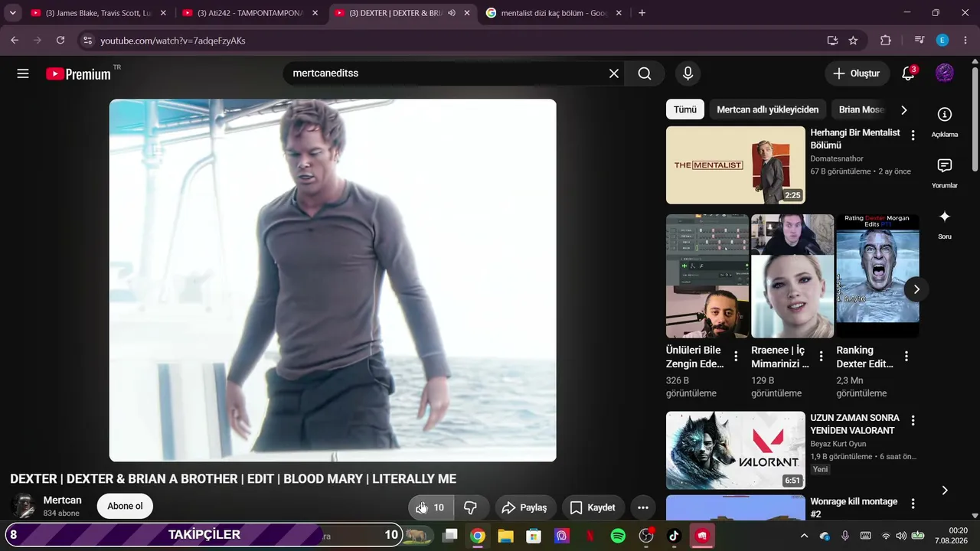Like the video with thumbs up
The width and height of the screenshot is (980, 551).
[x=431, y=507]
